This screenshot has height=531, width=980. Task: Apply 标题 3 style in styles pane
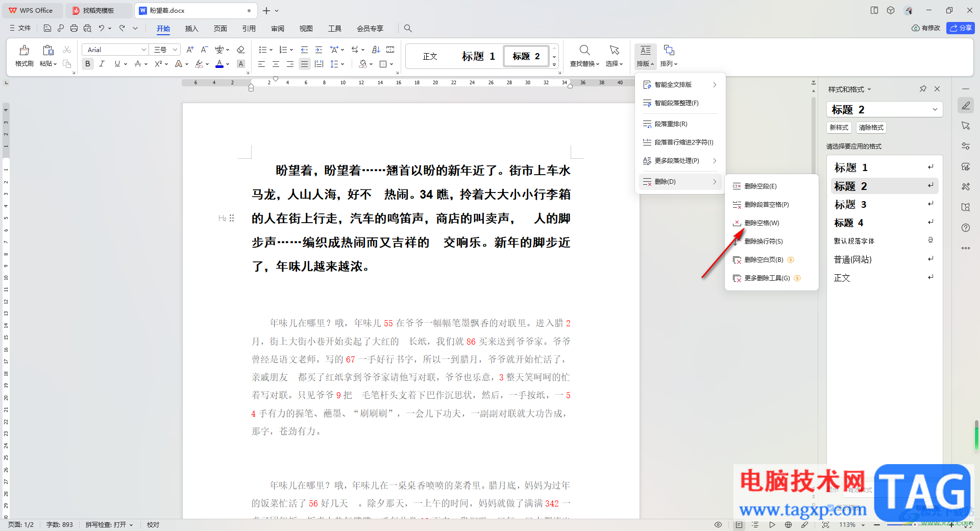tap(885, 205)
